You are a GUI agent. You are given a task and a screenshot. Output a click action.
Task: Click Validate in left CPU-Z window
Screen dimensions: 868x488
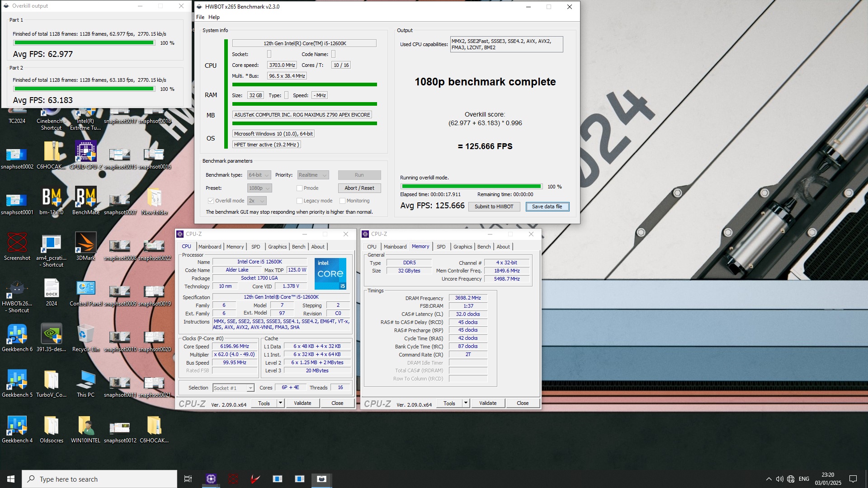(302, 403)
